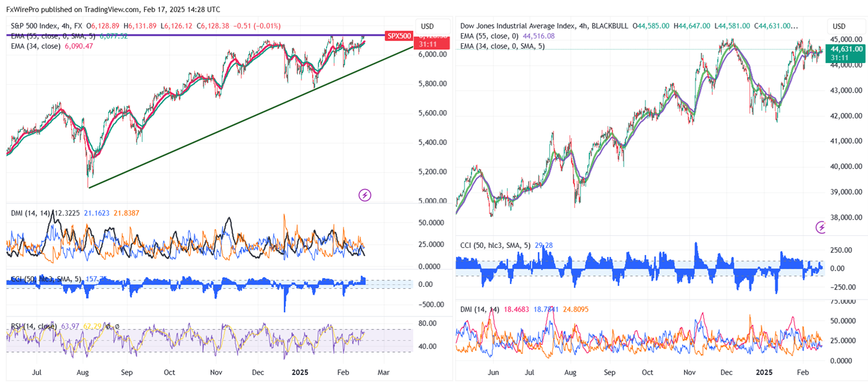Click the 250.00 level on Dow CCI scale
This screenshot has height=382, width=868.
click(x=842, y=250)
